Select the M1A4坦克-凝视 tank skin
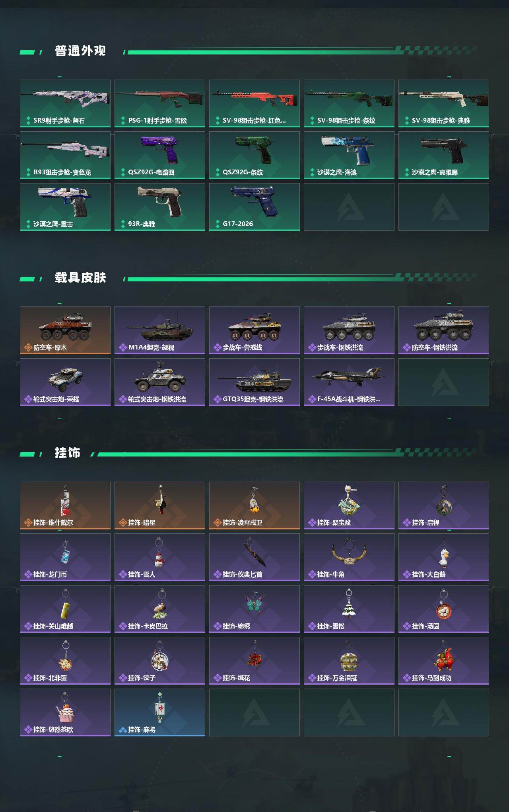509x812 pixels. [x=160, y=330]
